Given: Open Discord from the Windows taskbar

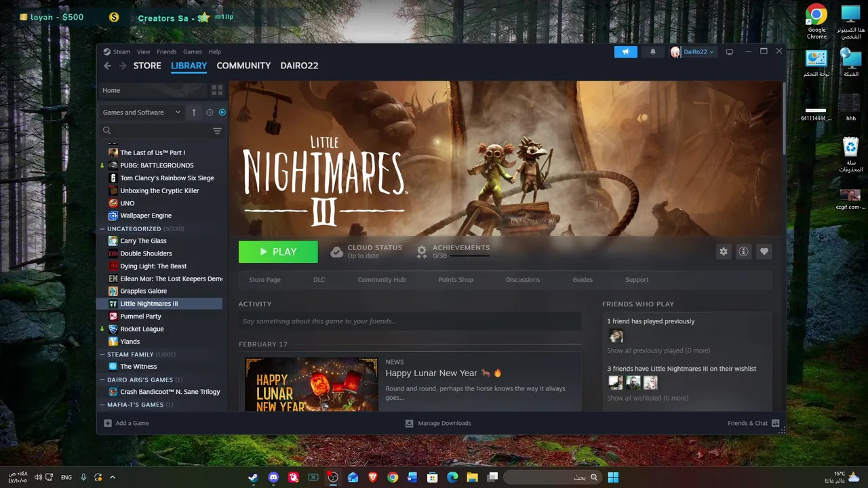Looking at the screenshot, I should [273, 477].
